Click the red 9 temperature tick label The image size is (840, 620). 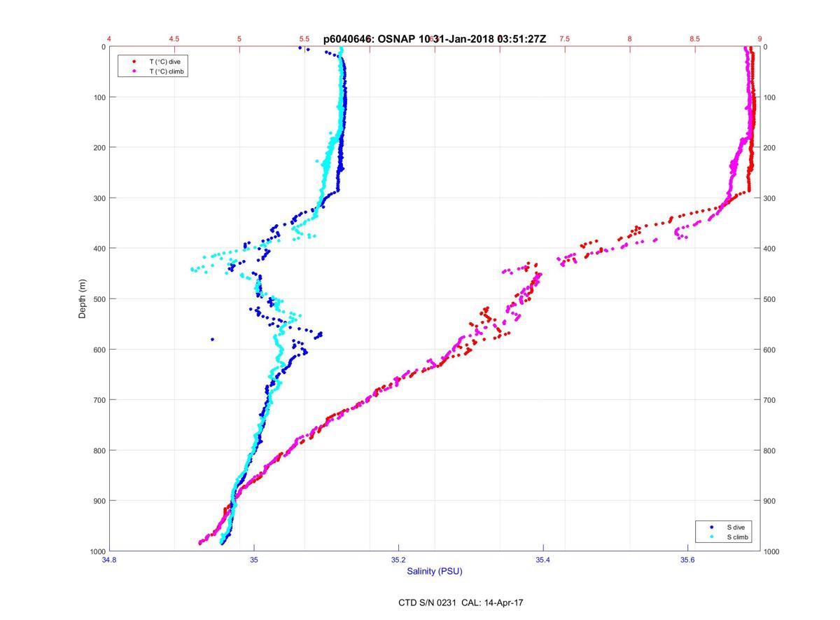[x=759, y=39]
